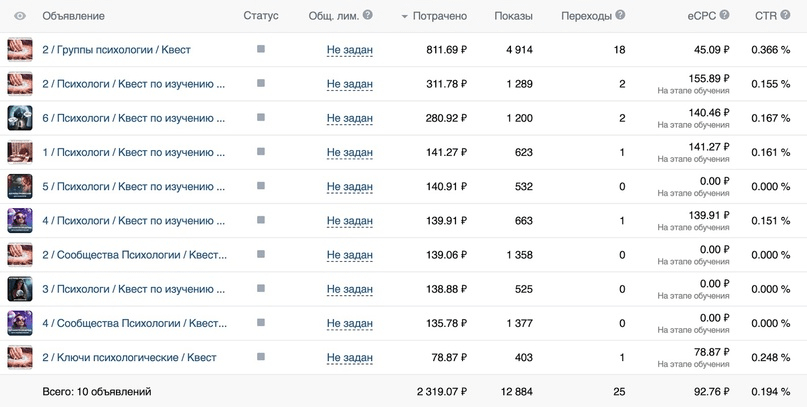Toggle status of Ключи психологические ad

261,356
